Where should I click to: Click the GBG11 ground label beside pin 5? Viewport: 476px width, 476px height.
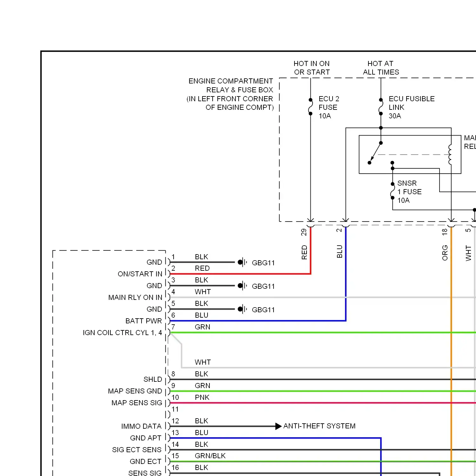pos(263,310)
